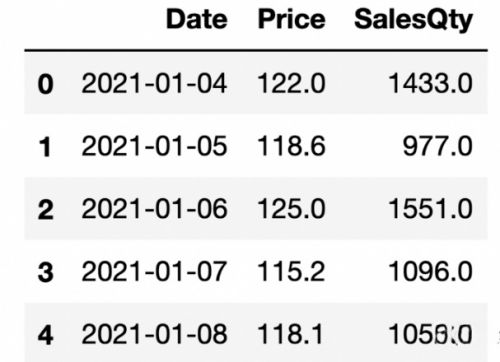This screenshot has height=362, width=500.
Task: Click the date cell 2021-01-08
Action: (154, 334)
